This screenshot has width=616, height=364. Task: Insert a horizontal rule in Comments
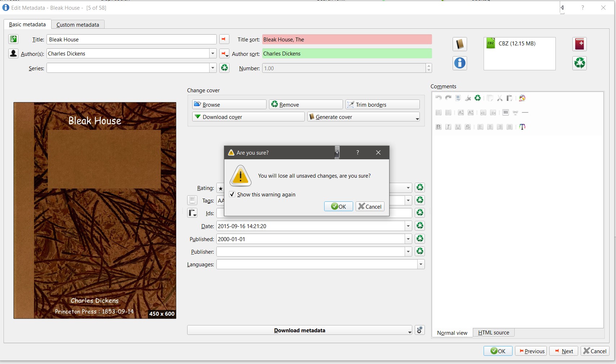(525, 112)
